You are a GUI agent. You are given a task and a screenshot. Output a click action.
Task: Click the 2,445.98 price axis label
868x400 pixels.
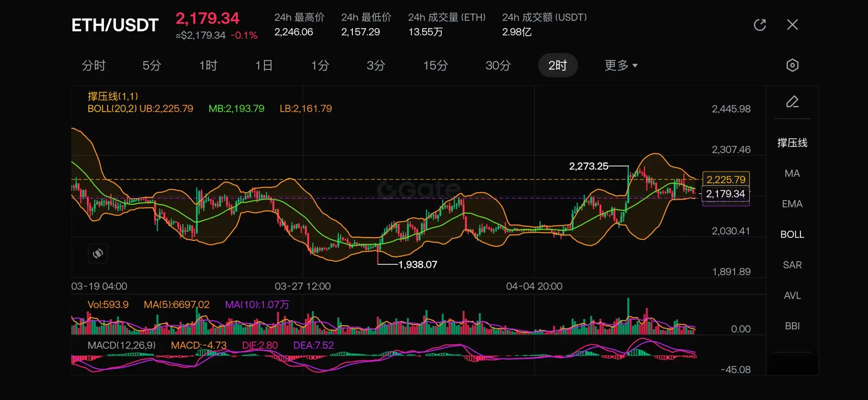pyautogui.click(x=731, y=109)
